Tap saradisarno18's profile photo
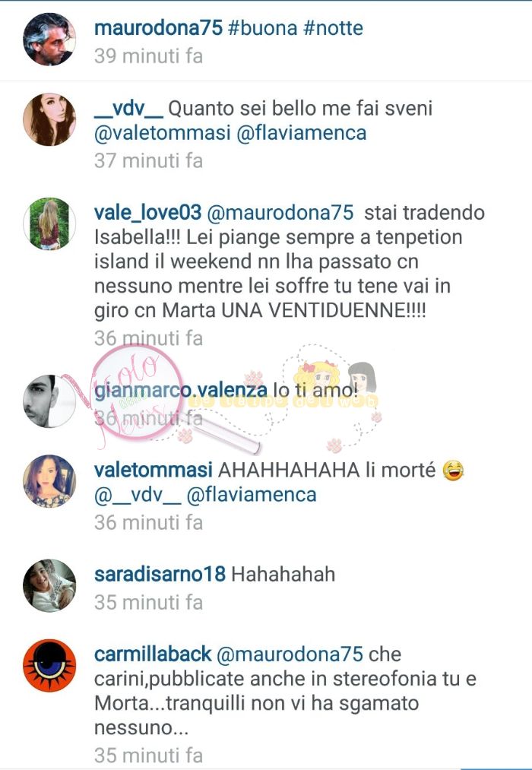The height and width of the screenshot is (770, 532). coord(49,585)
